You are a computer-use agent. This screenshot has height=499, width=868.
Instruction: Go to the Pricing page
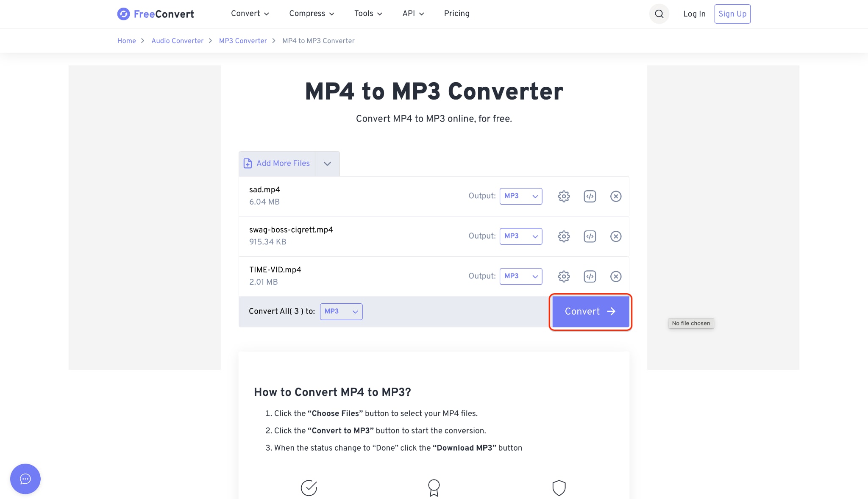click(457, 14)
